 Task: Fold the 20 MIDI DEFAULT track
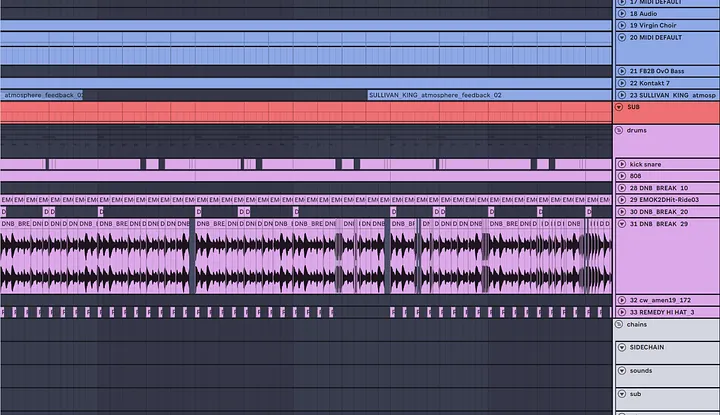622,38
